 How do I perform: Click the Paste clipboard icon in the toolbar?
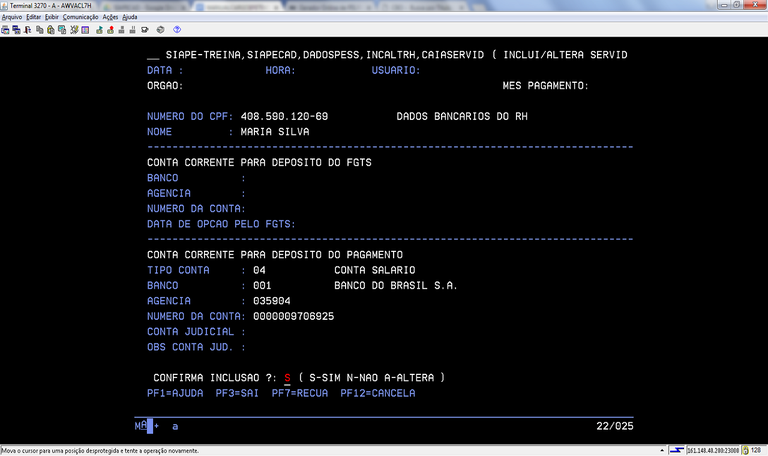(x=51, y=30)
